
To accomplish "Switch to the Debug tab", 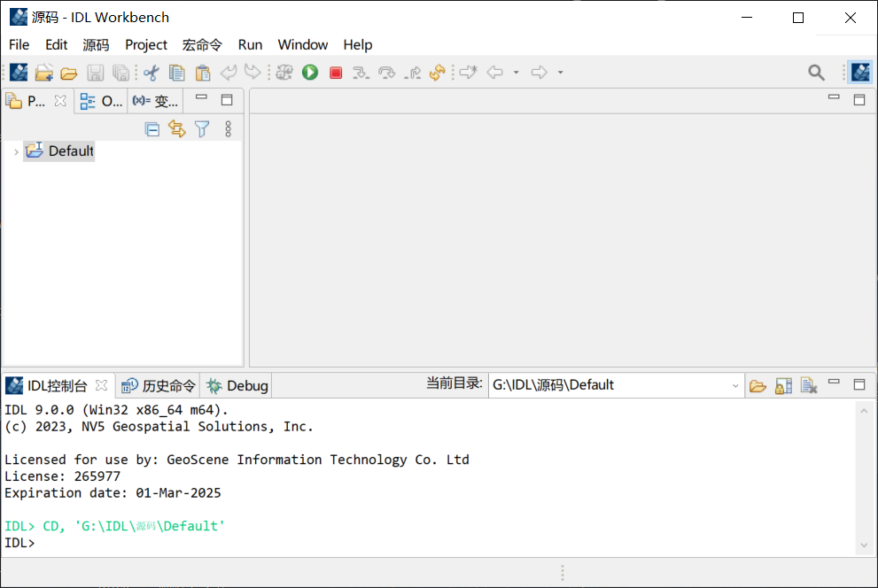I will click(x=237, y=385).
